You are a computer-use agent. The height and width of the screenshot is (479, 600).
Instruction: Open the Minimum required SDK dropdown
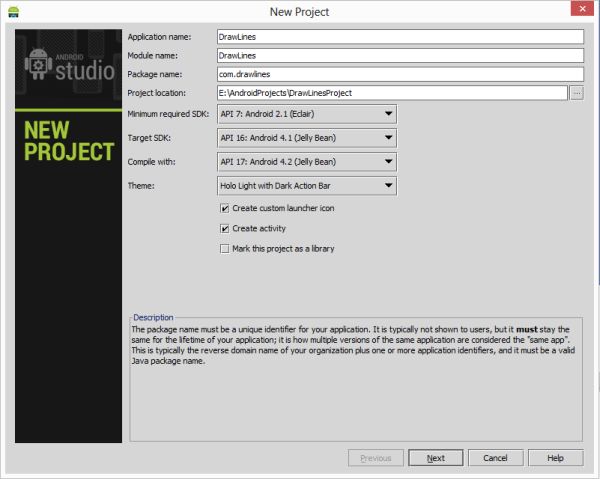point(307,114)
